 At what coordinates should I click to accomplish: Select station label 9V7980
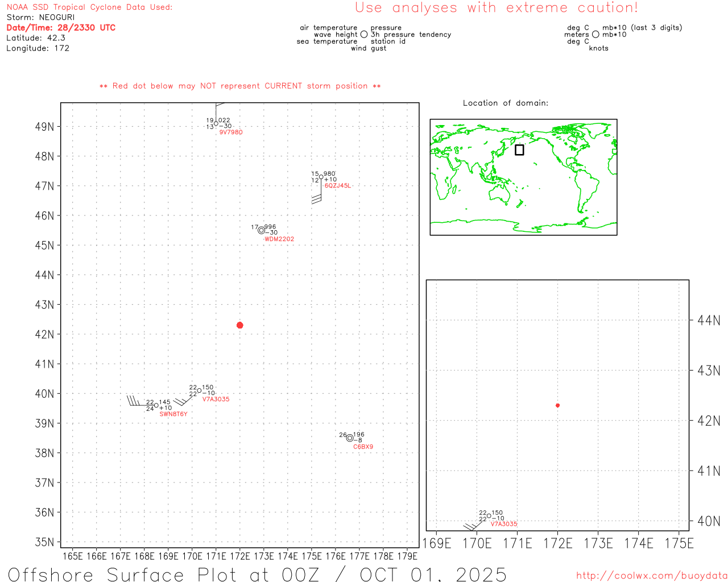tap(231, 132)
